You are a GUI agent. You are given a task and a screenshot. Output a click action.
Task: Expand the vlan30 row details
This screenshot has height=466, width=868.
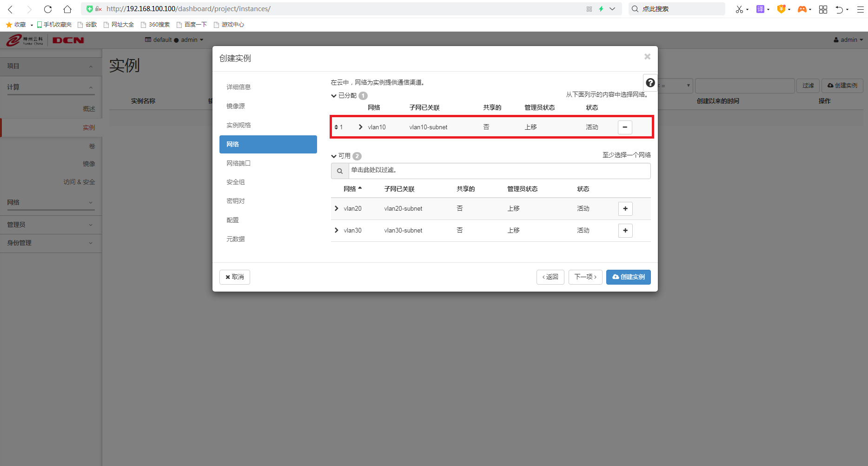click(337, 230)
